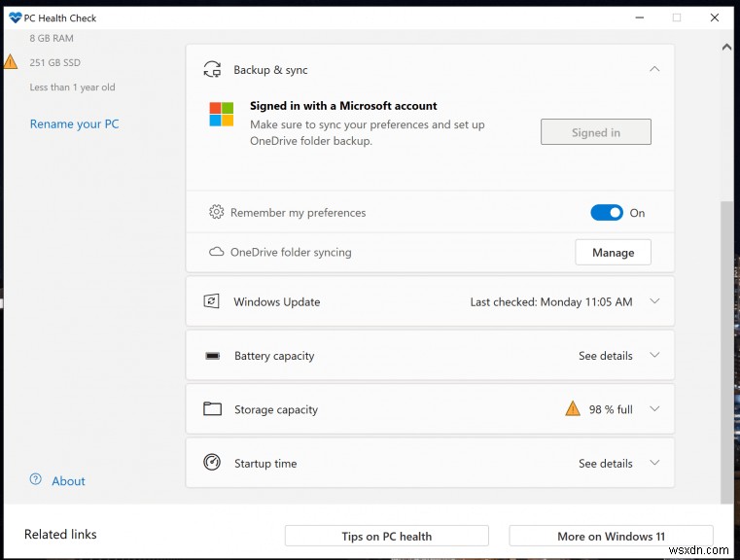This screenshot has height=560, width=740.
Task: Click the Windows Update refresh icon
Action: [211, 301]
